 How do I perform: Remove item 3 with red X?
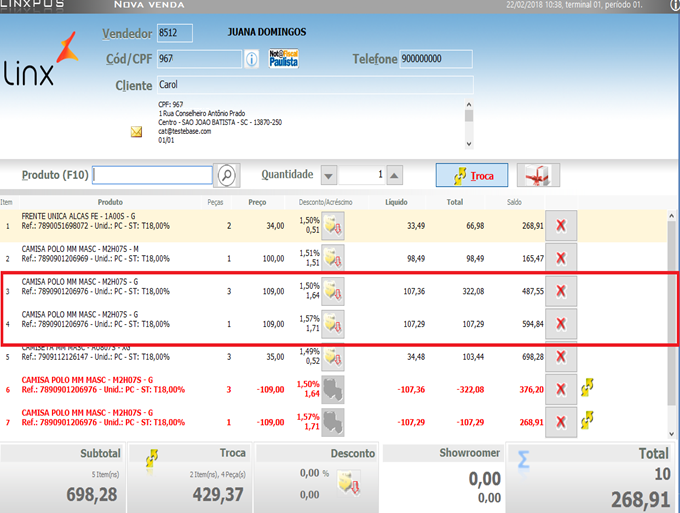561,291
